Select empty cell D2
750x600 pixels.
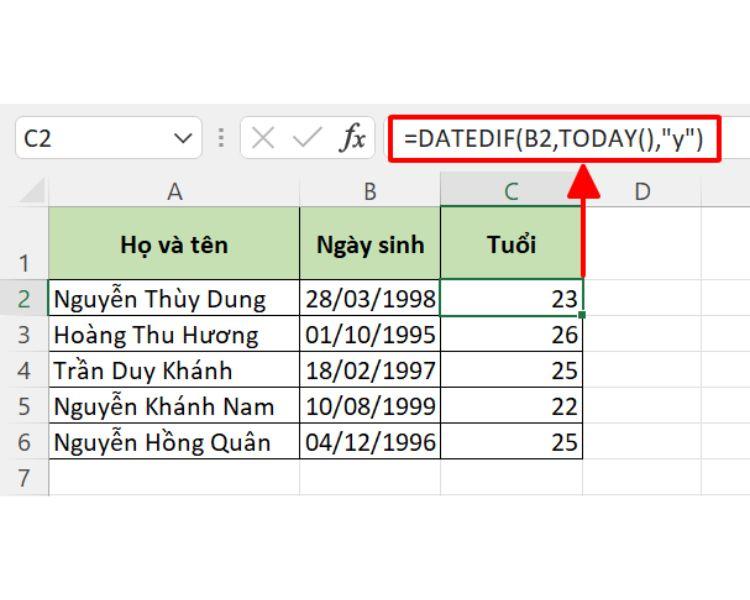point(642,298)
